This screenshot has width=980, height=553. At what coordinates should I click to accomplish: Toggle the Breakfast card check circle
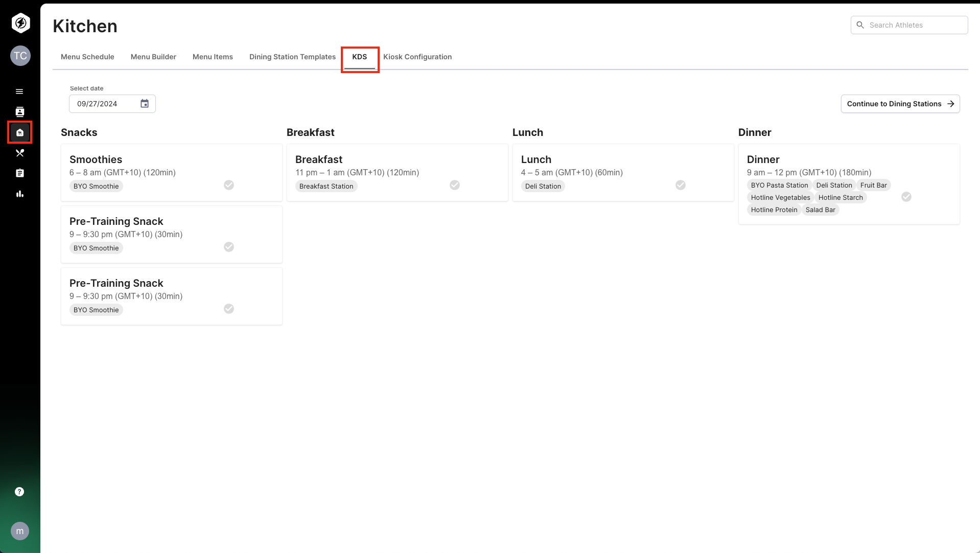pyautogui.click(x=455, y=185)
